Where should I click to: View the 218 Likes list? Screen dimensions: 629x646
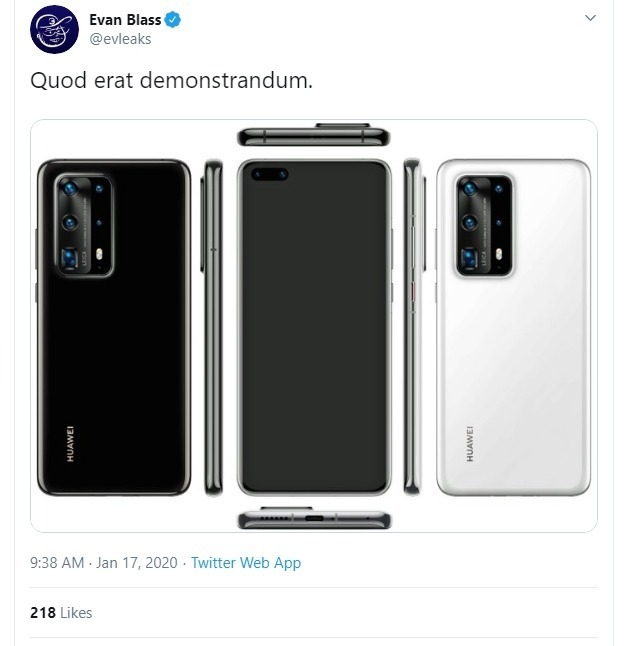point(61,612)
